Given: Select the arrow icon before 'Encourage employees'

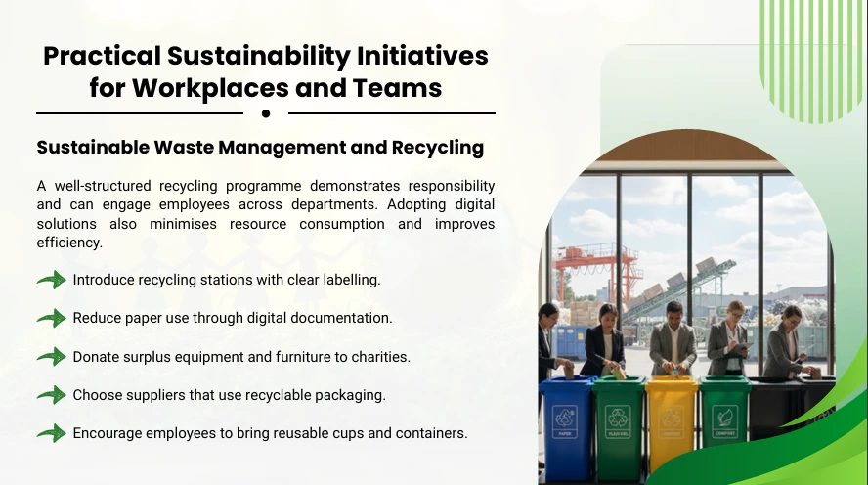Looking at the screenshot, I should [x=51, y=433].
